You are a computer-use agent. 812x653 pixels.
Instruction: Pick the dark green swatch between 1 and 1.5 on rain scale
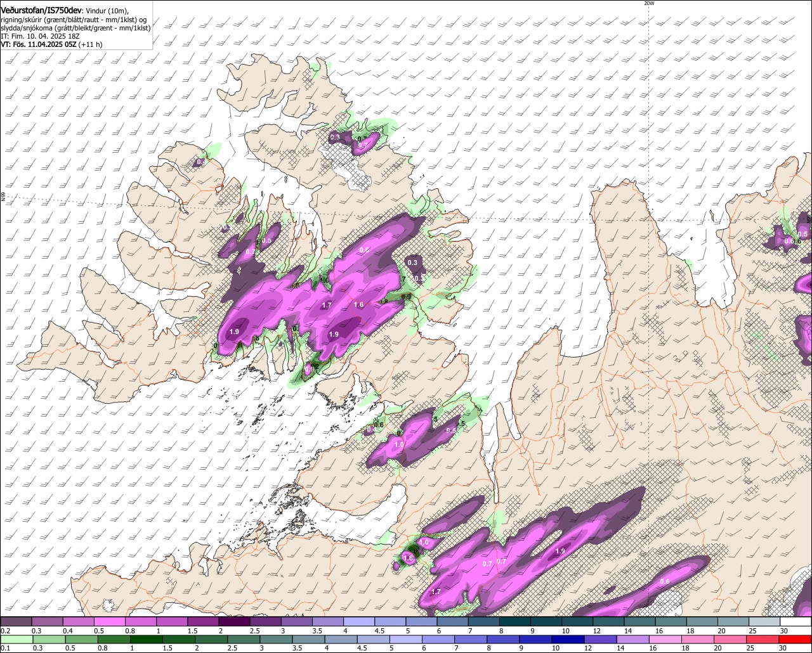[148, 639]
